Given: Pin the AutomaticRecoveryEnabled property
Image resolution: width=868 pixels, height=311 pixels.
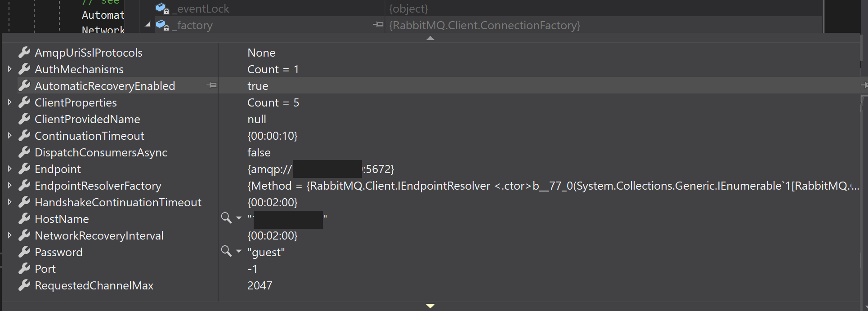Looking at the screenshot, I should [211, 85].
